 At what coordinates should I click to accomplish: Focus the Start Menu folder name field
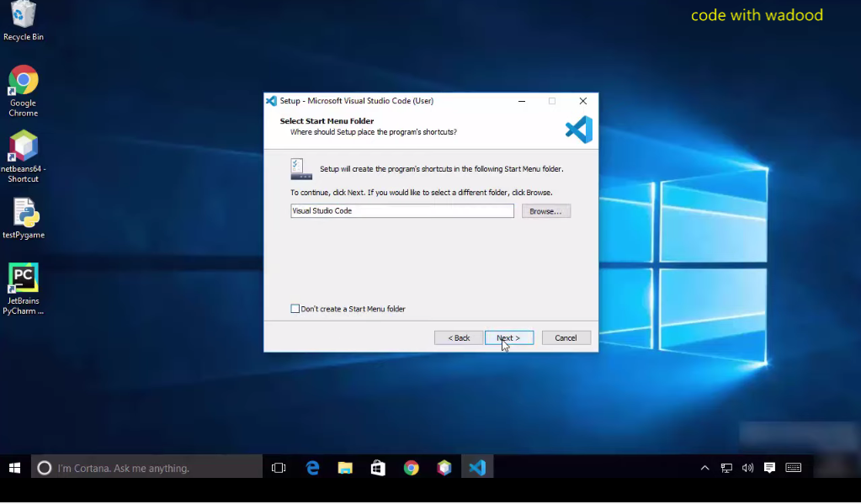(402, 211)
